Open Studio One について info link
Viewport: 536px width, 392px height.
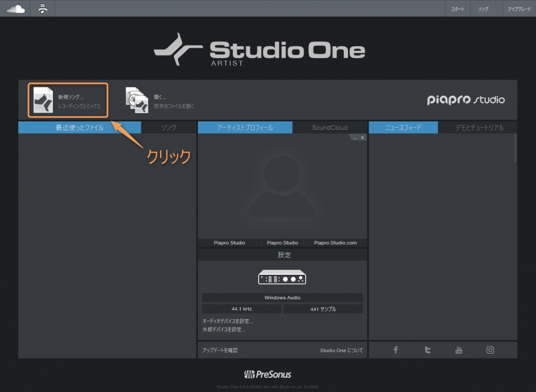click(341, 350)
